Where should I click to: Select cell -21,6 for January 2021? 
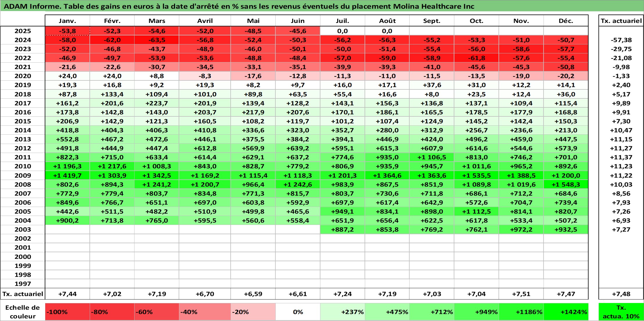pyautogui.click(x=67, y=67)
